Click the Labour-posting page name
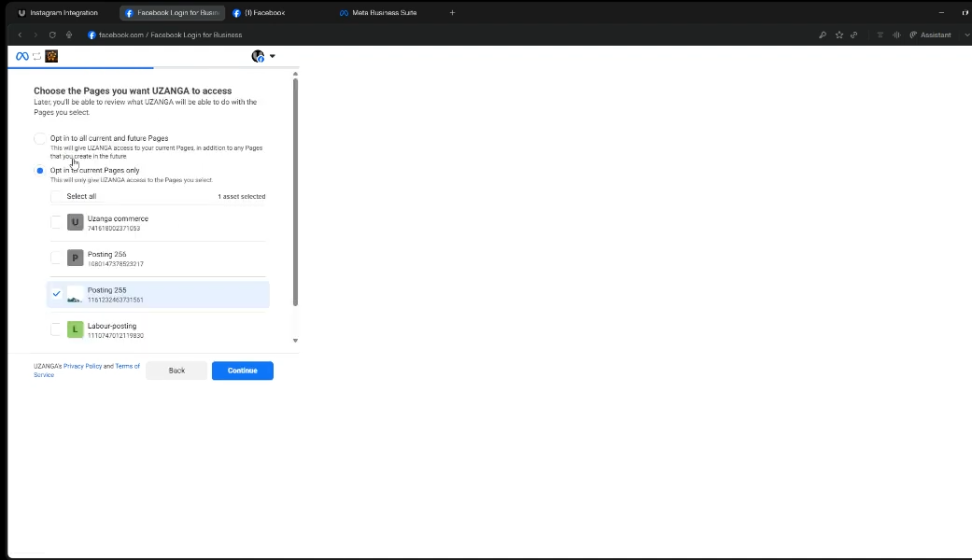 coord(112,326)
